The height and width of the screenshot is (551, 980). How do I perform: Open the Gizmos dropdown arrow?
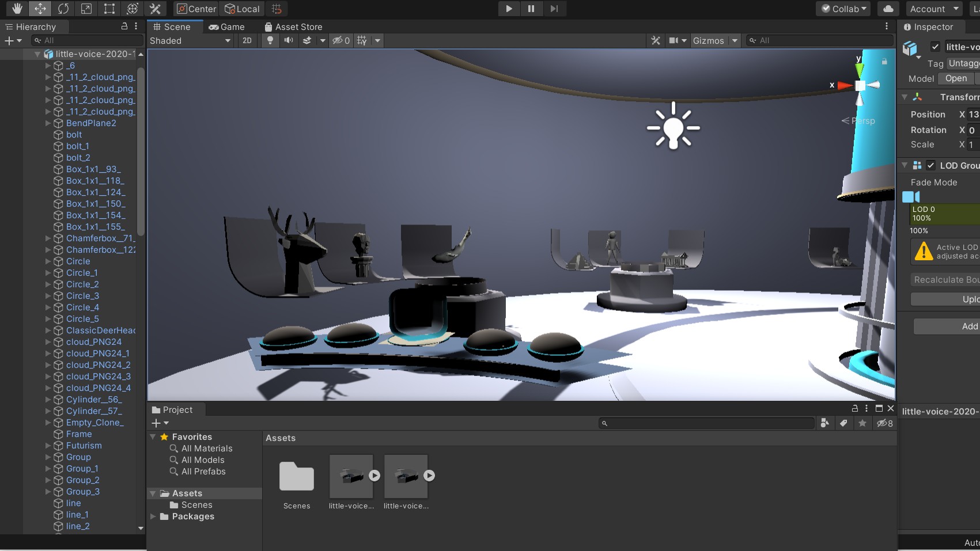(x=735, y=40)
